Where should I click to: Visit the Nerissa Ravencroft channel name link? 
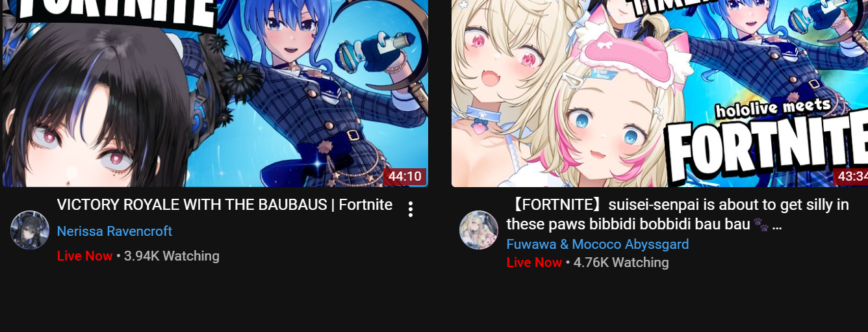(x=114, y=231)
